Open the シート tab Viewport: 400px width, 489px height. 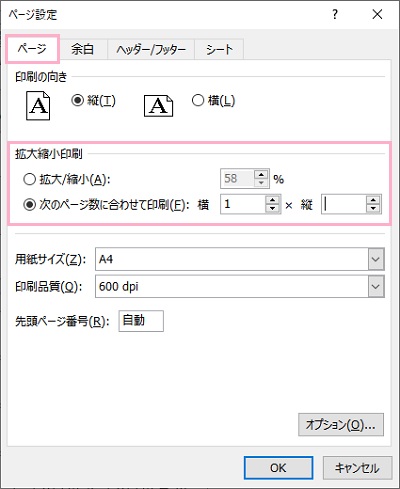219,49
